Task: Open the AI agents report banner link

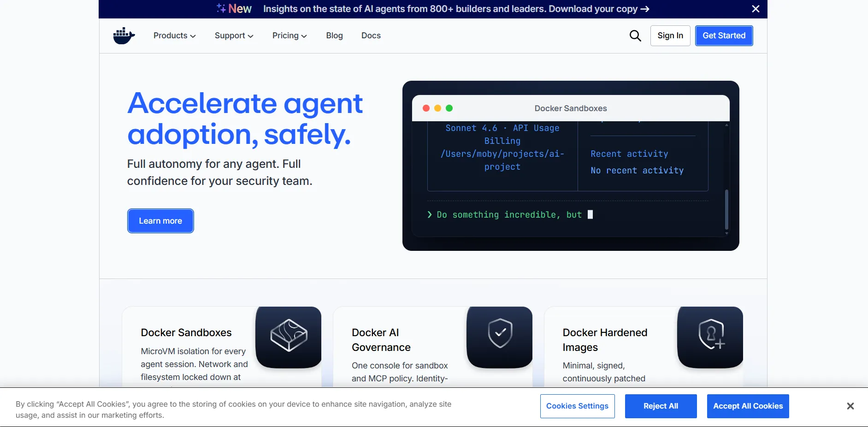Action: (x=456, y=9)
